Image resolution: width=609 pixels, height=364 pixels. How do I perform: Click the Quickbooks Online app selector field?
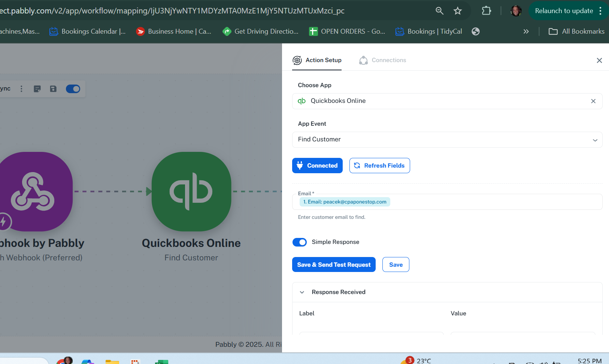tap(447, 101)
